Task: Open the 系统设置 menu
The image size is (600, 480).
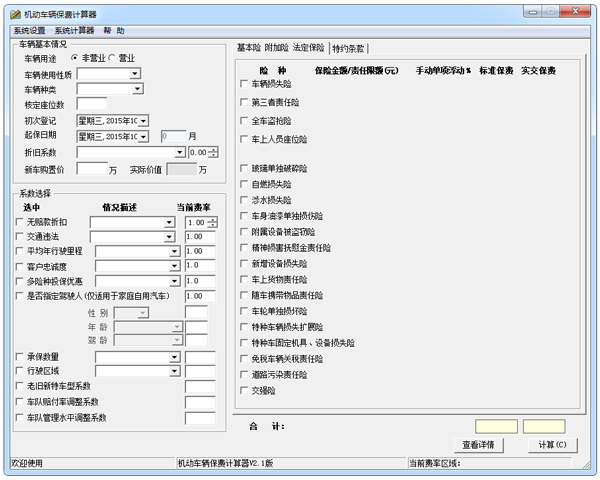Action: coord(29,31)
